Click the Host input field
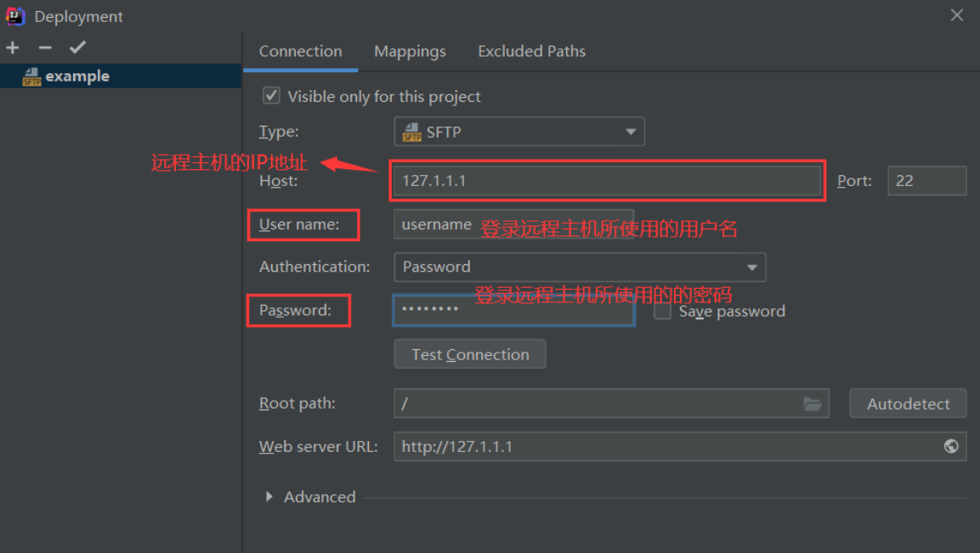Image resolution: width=980 pixels, height=553 pixels. pos(607,180)
